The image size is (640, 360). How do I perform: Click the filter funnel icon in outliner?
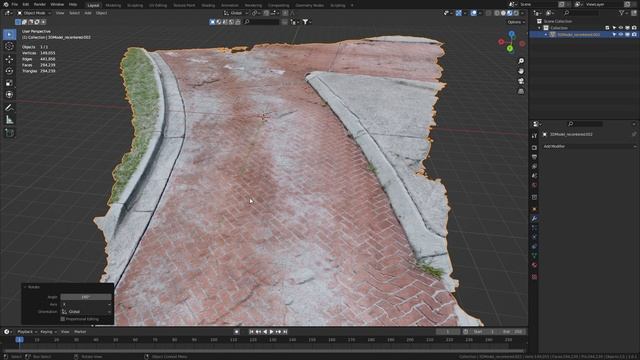click(622, 13)
